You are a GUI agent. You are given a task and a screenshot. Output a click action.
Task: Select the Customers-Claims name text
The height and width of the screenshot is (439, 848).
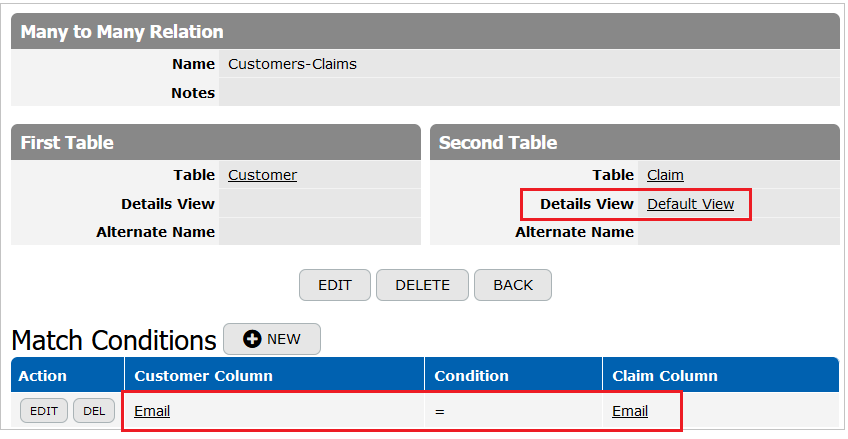click(x=292, y=64)
